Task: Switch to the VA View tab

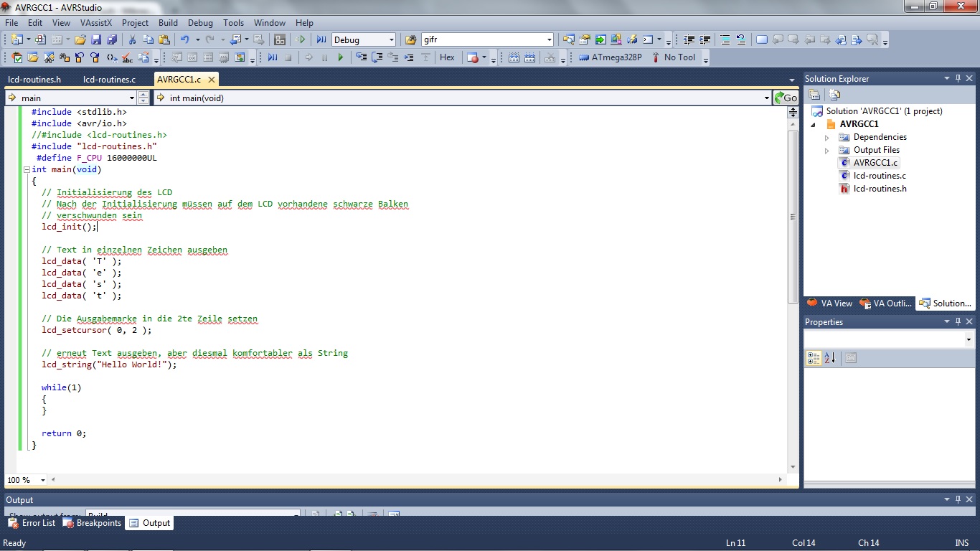Action: coord(830,303)
